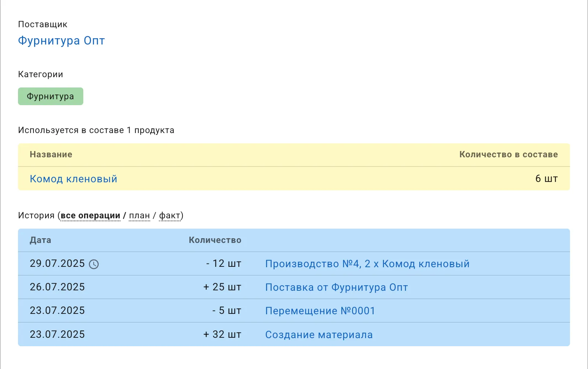
Task: Open the Создание материала operation
Action: point(319,334)
